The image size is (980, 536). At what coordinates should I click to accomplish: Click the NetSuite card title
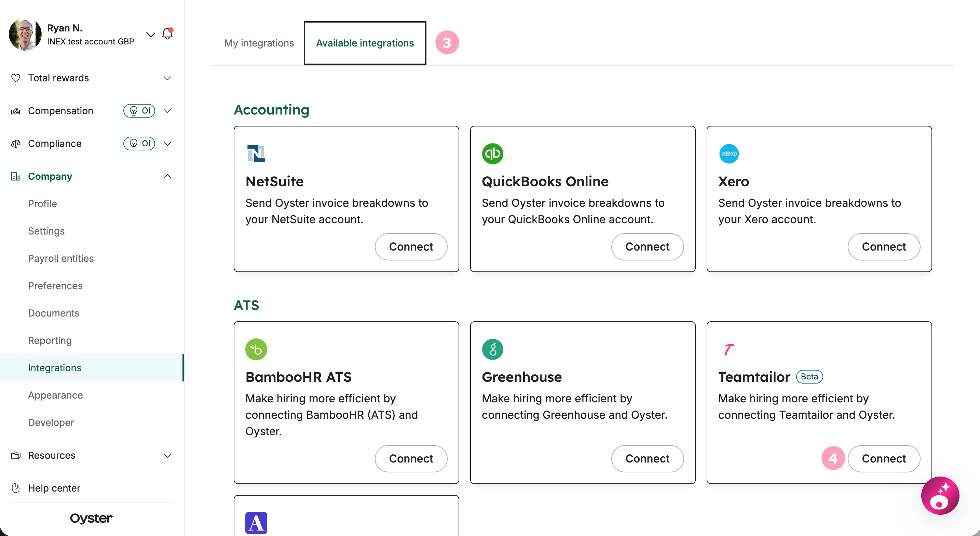[x=275, y=182]
